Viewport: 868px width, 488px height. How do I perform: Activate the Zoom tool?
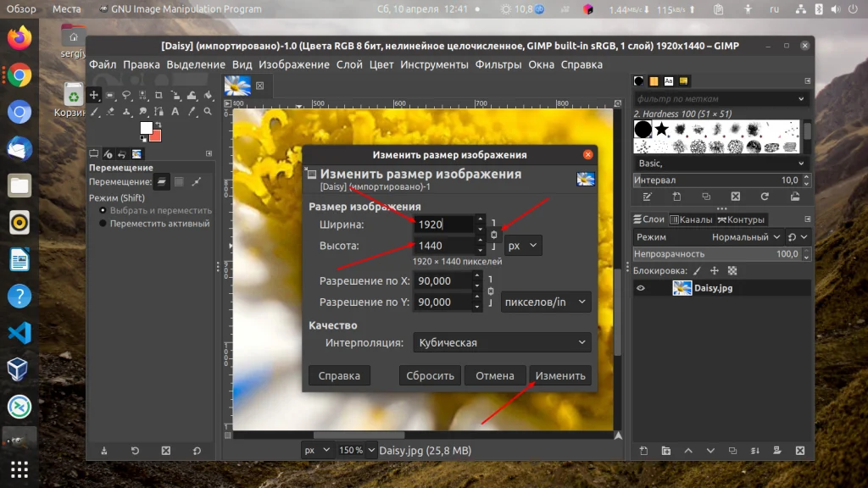point(208,111)
